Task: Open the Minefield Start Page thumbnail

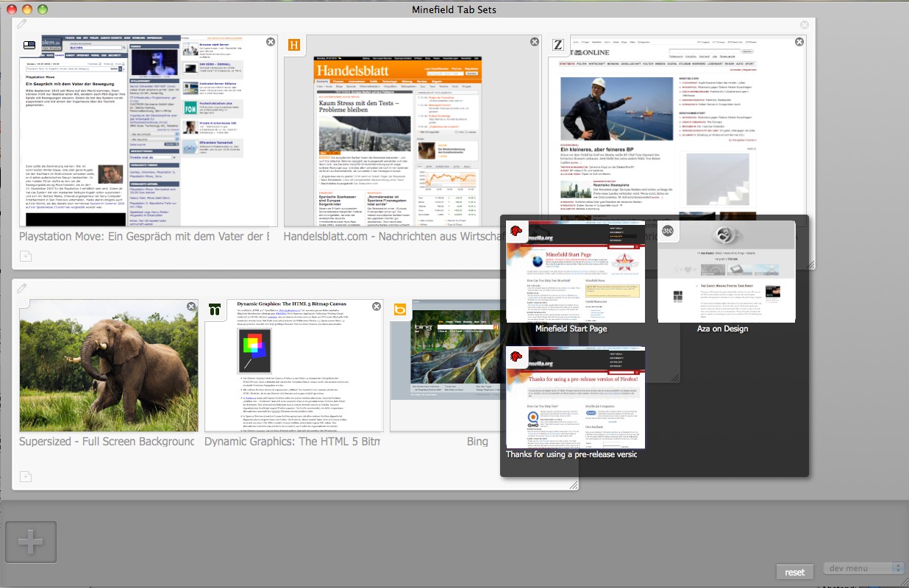Action: (x=575, y=272)
